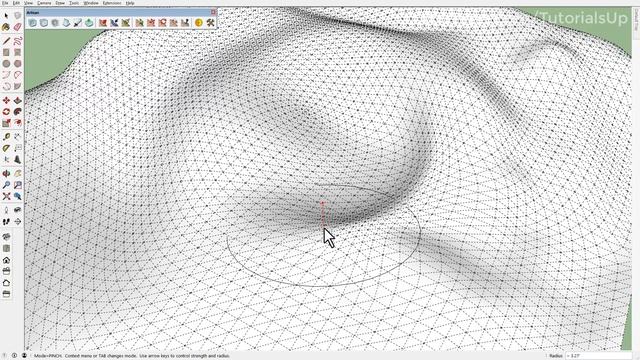Choose the Follow Me tool
This screenshot has width=640, height=360.
18,112
